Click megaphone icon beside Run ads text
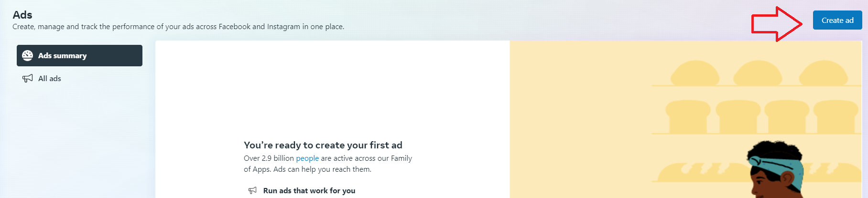The image size is (868, 198). (252, 190)
